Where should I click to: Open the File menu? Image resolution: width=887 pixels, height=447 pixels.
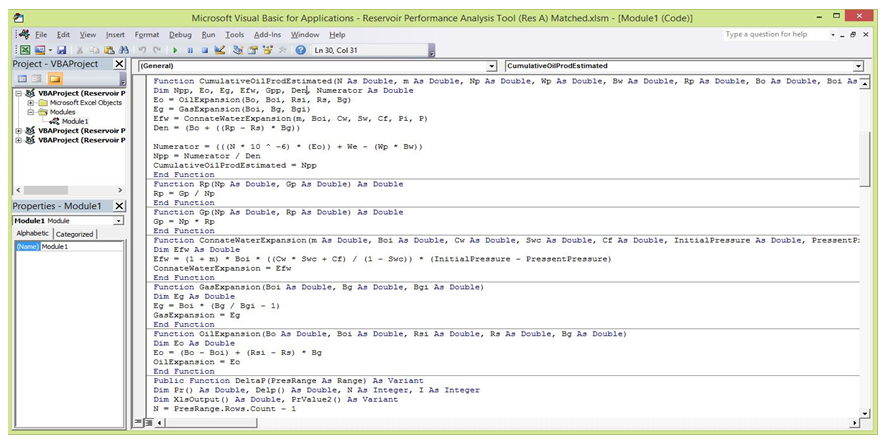click(41, 35)
